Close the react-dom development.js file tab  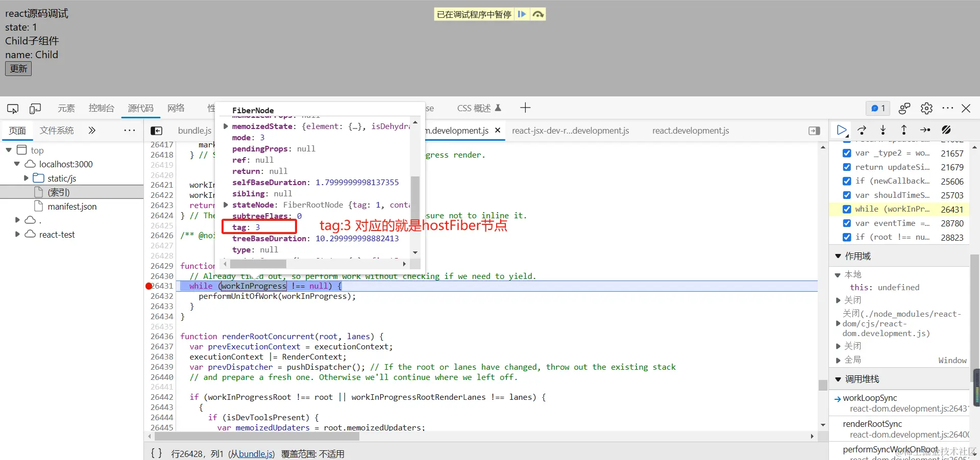(x=498, y=131)
